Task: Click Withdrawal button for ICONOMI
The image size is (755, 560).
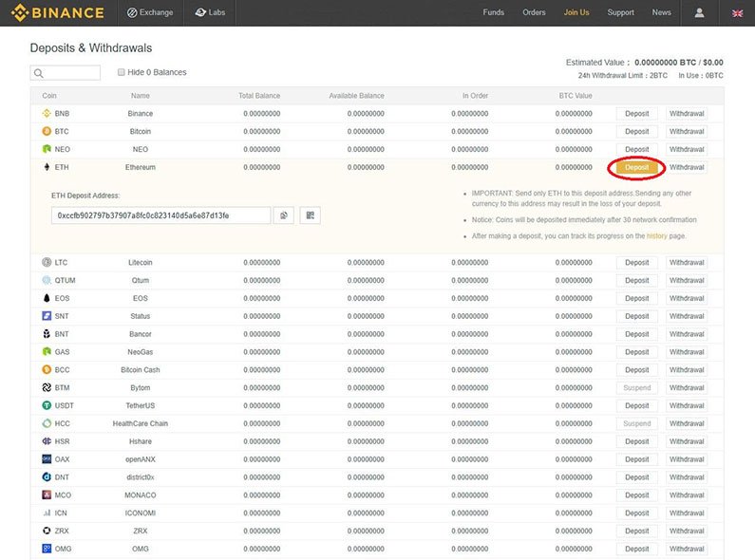Action: tap(687, 513)
